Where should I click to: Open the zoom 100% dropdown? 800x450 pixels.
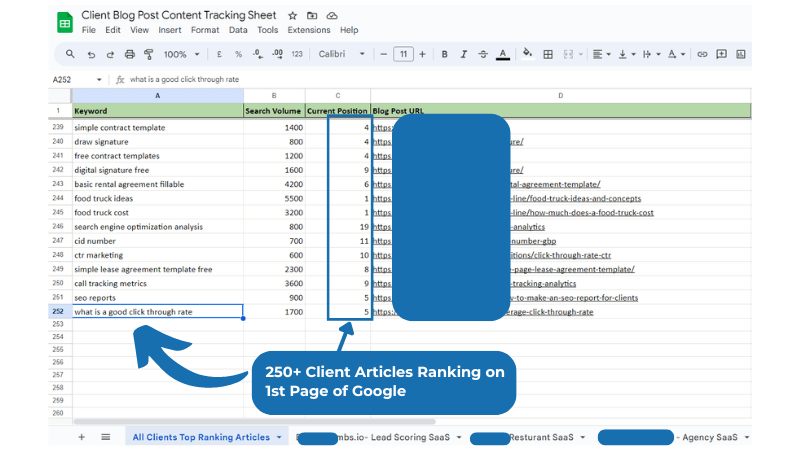tap(181, 54)
